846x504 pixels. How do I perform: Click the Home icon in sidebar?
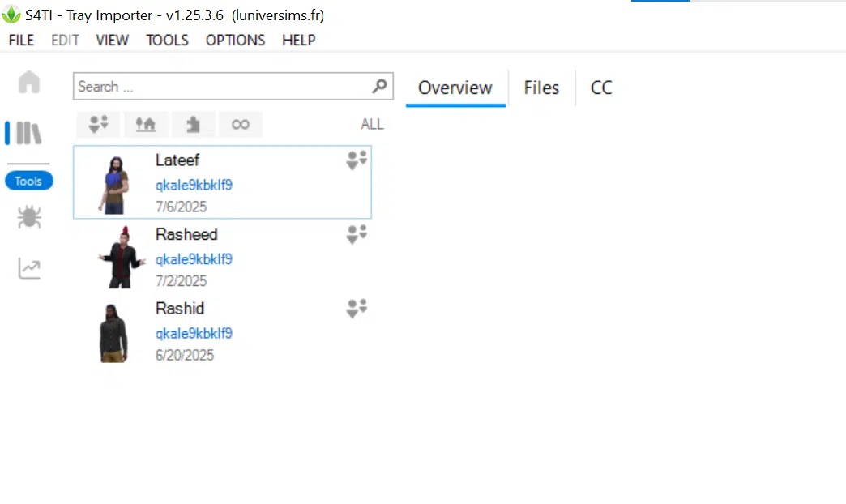pos(29,82)
